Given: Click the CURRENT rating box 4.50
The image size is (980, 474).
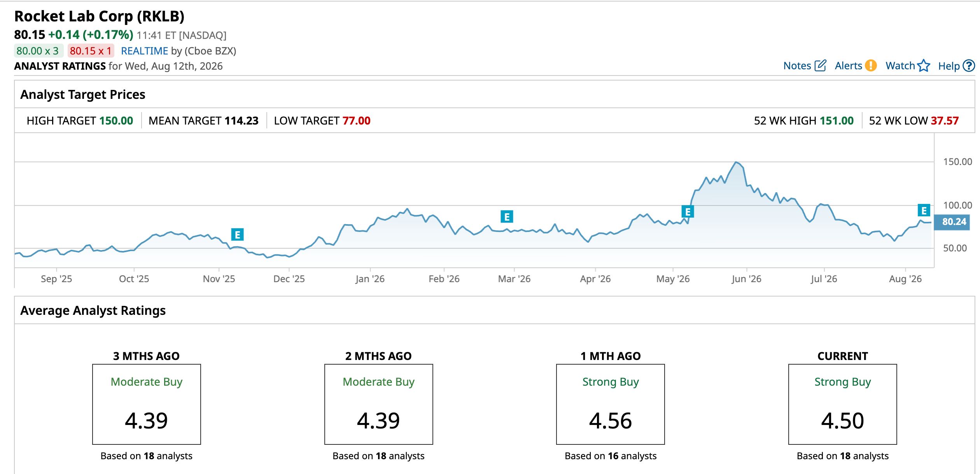Looking at the screenshot, I should click(x=843, y=404).
